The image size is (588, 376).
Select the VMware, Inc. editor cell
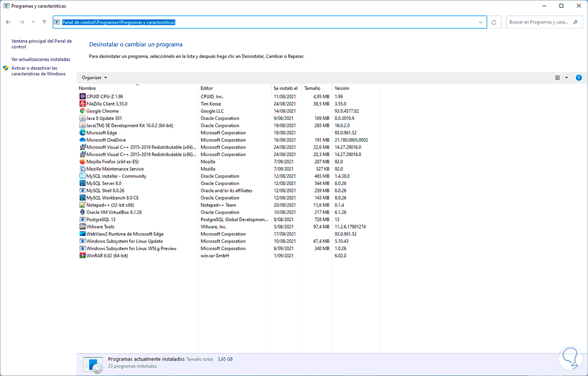click(x=214, y=227)
